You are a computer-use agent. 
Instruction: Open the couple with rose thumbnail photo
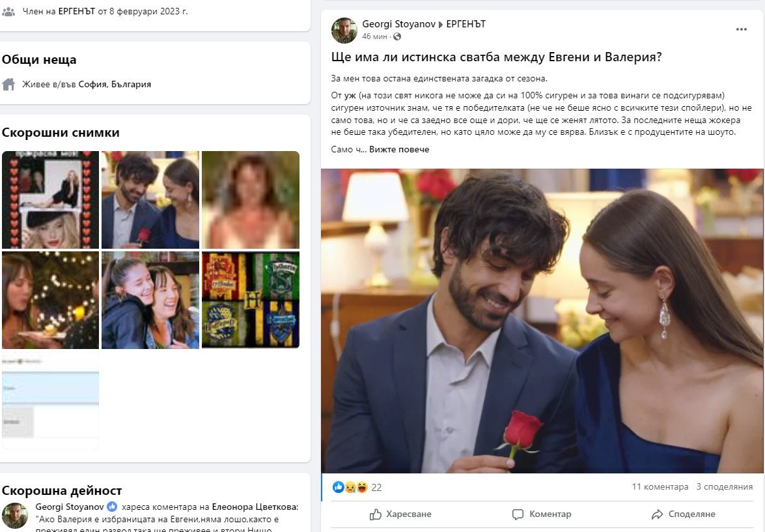150,200
